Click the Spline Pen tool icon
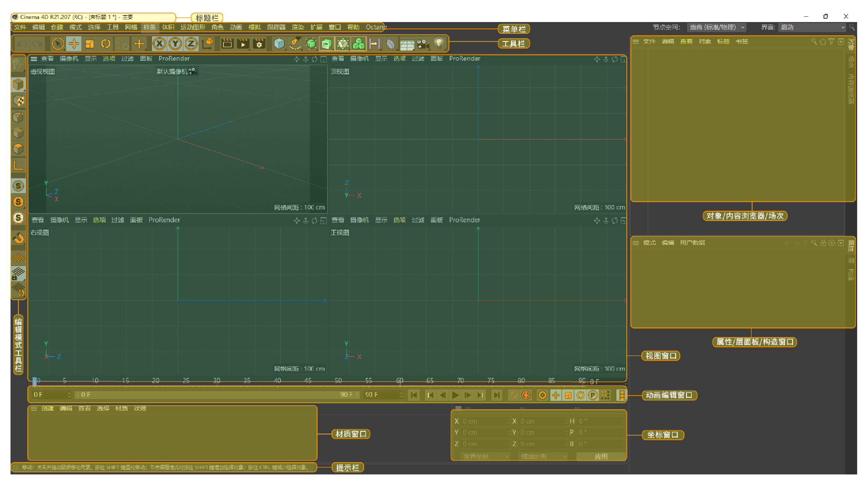Image resolution: width=868 pixels, height=488 pixels. point(295,44)
